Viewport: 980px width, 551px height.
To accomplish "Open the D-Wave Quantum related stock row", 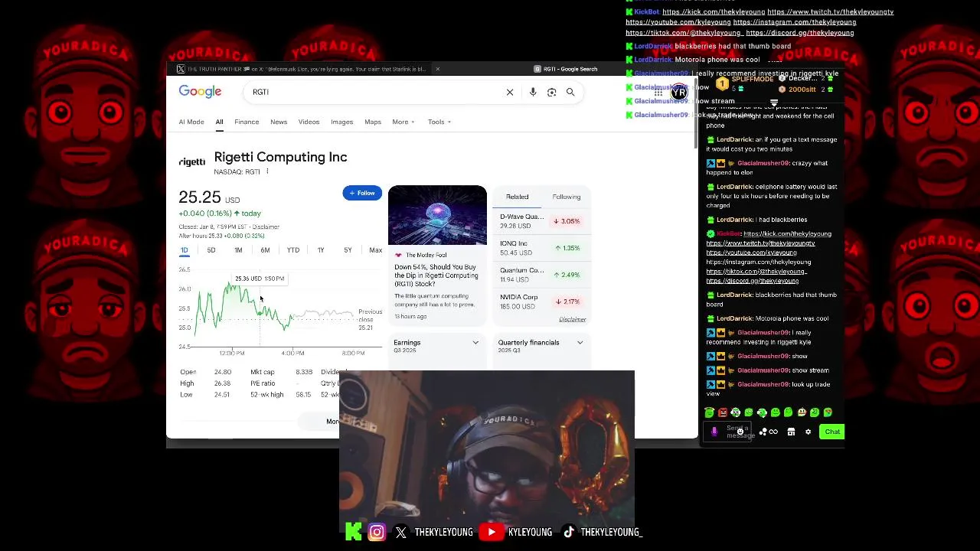I will pyautogui.click(x=541, y=221).
